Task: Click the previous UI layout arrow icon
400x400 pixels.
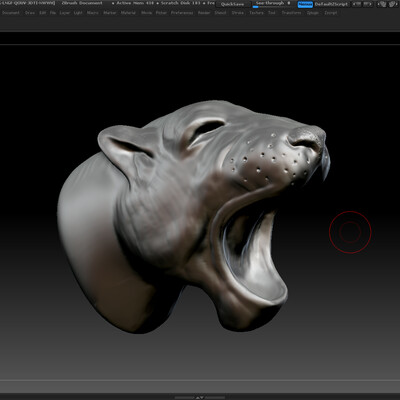Action: pos(357,4)
